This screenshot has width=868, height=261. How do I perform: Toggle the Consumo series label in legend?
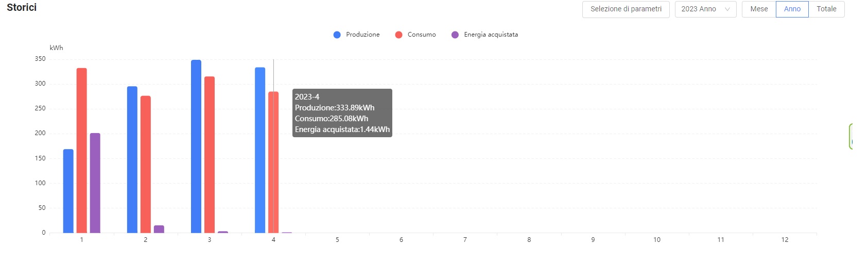pos(421,35)
